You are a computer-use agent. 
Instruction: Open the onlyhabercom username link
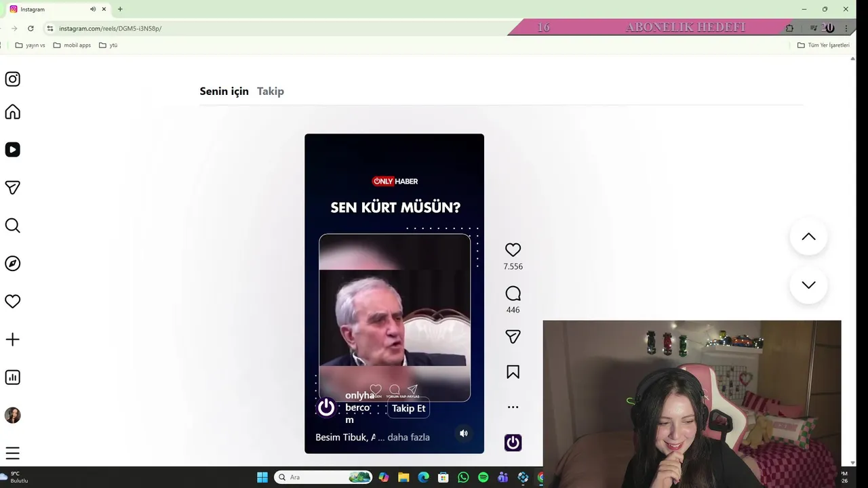358,407
